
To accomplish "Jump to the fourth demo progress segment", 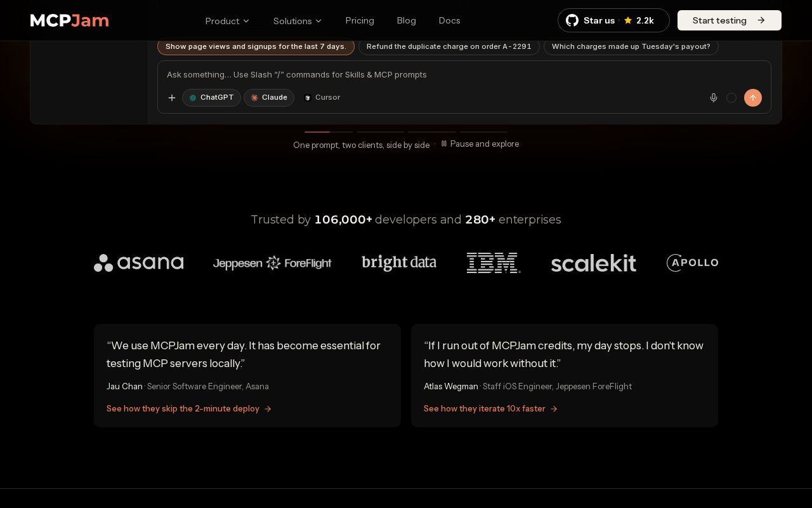I will click(483, 132).
